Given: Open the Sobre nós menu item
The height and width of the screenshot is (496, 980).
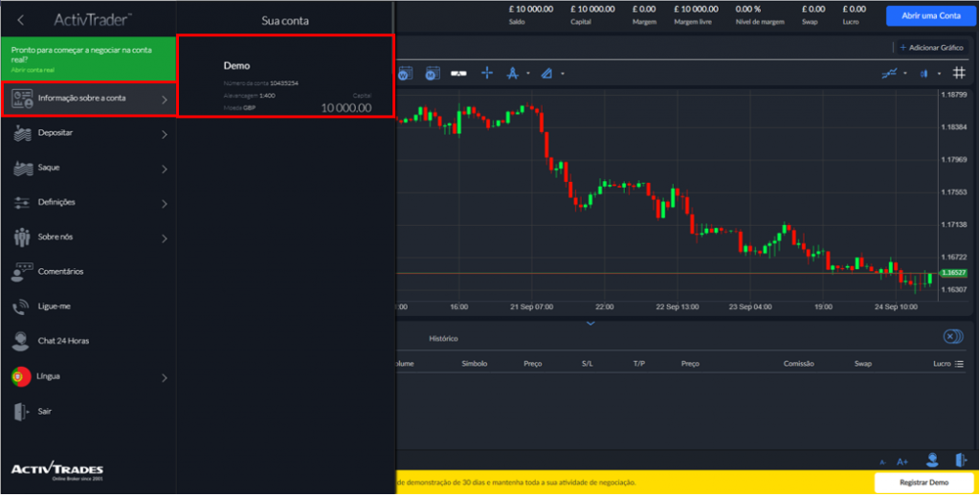Looking at the screenshot, I should click(89, 237).
